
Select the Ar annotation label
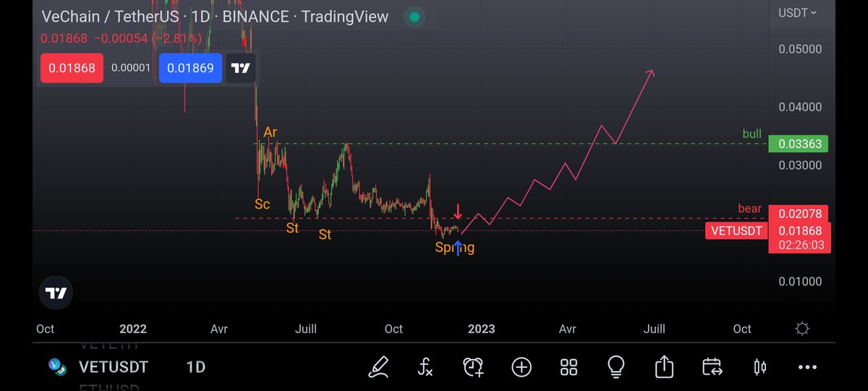click(x=271, y=133)
